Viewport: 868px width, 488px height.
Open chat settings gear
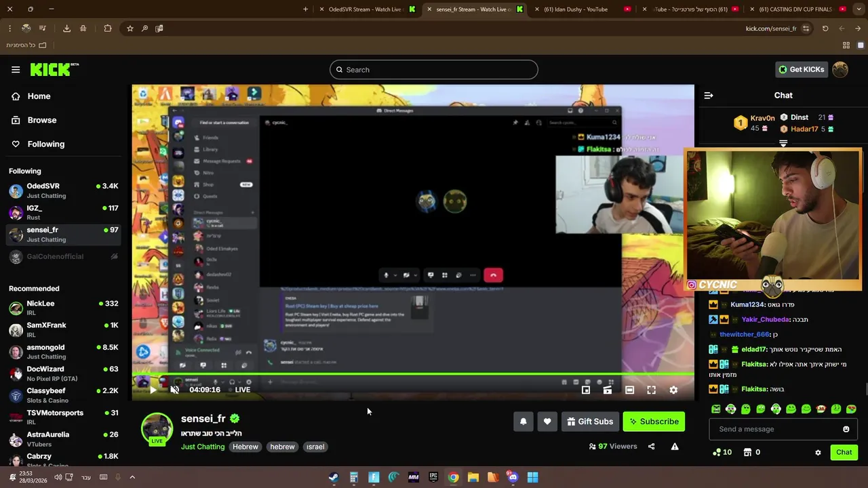(818, 452)
